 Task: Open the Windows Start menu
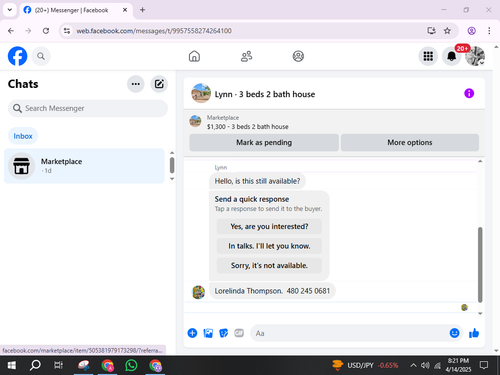pos(12,365)
